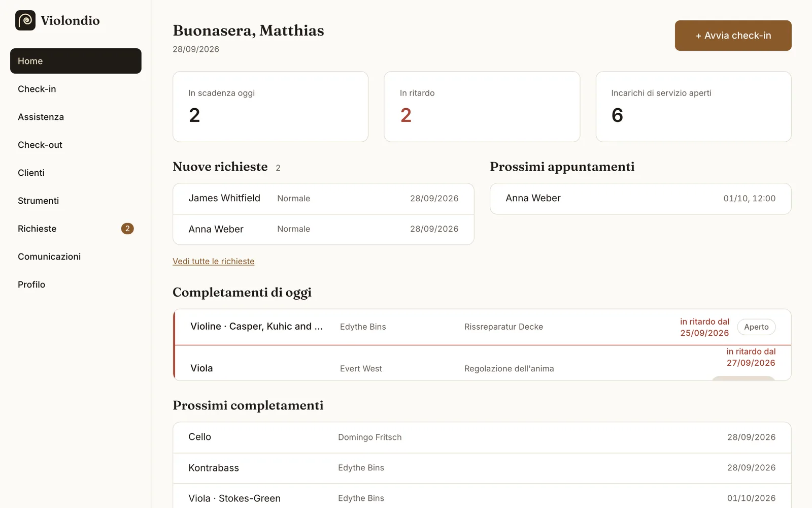Open the Incarichi di servizio aperti card
The width and height of the screenshot is (812, 508).
(693, 107)
